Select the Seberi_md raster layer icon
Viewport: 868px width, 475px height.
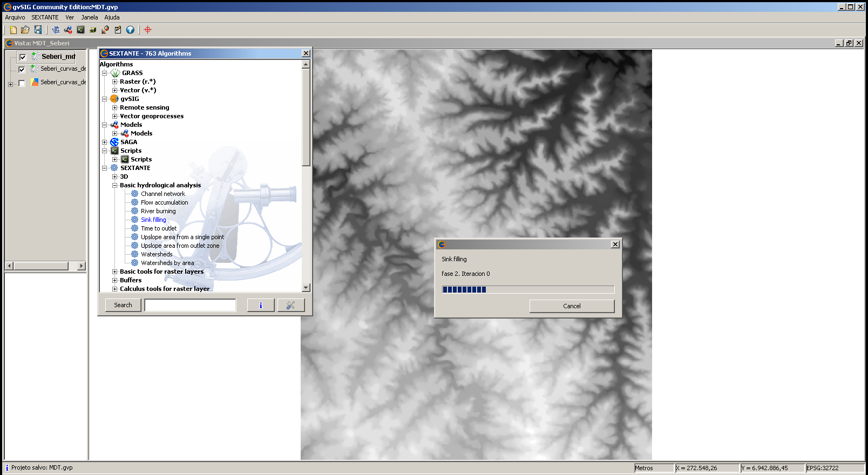(35, 56)
